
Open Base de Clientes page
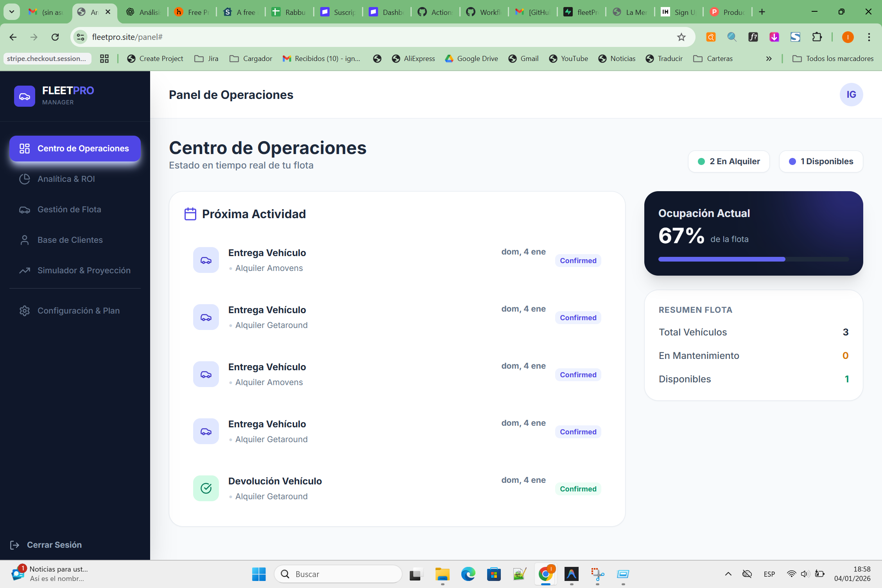(x=70, y=240)
